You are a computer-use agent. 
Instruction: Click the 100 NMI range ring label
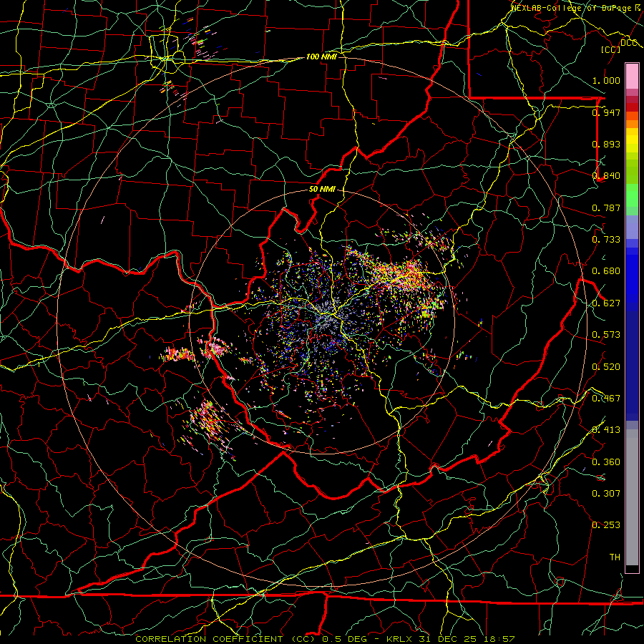[x=321, y=57]
